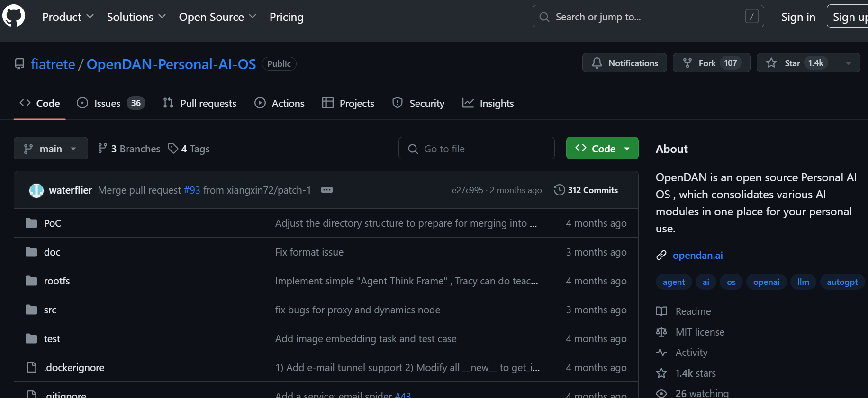
Task: Open the OpenDAN-Personal-AI-OS repository link
Action: (x=171, y=64)
